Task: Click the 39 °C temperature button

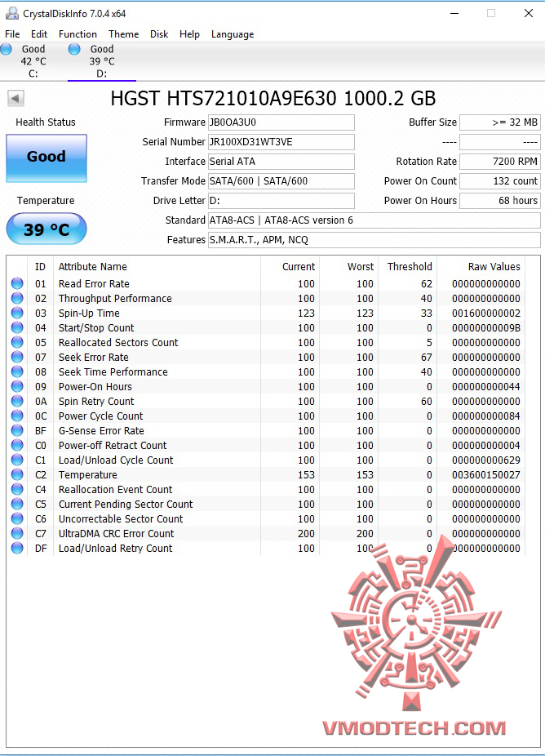Action: (x=47, y=229)
